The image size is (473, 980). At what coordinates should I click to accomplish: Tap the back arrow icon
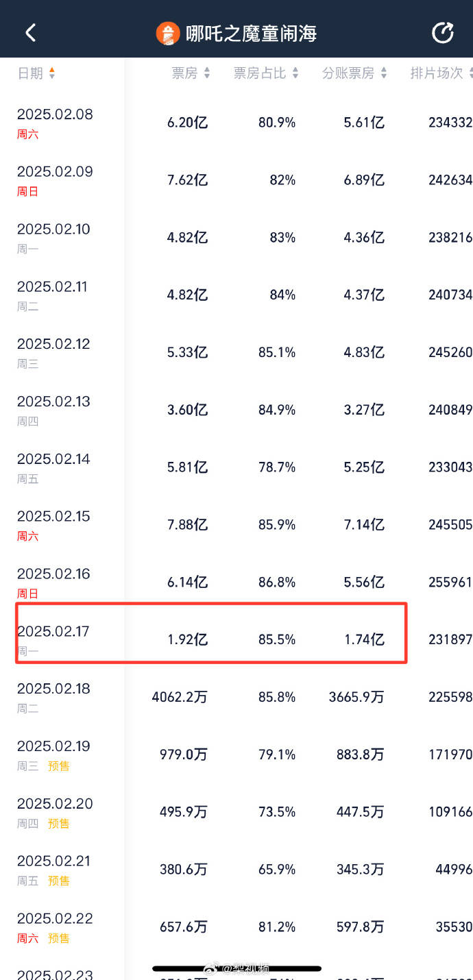(x=30, y=32)
